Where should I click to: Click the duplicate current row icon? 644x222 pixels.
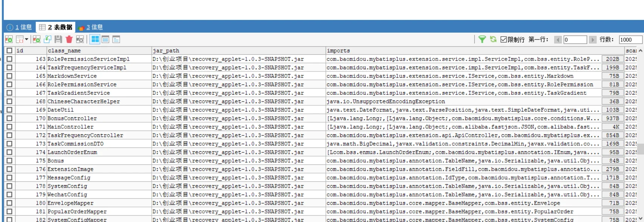tap(47, 40)
